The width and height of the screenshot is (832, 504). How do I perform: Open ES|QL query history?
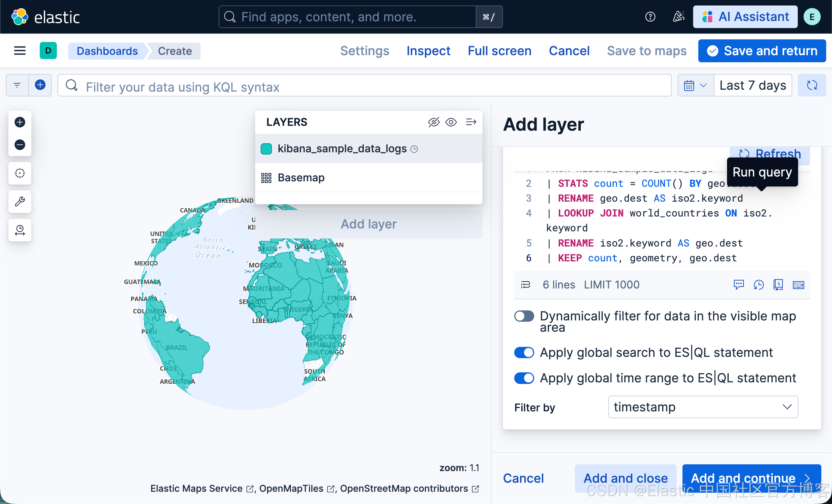click(x=758, y=285)
